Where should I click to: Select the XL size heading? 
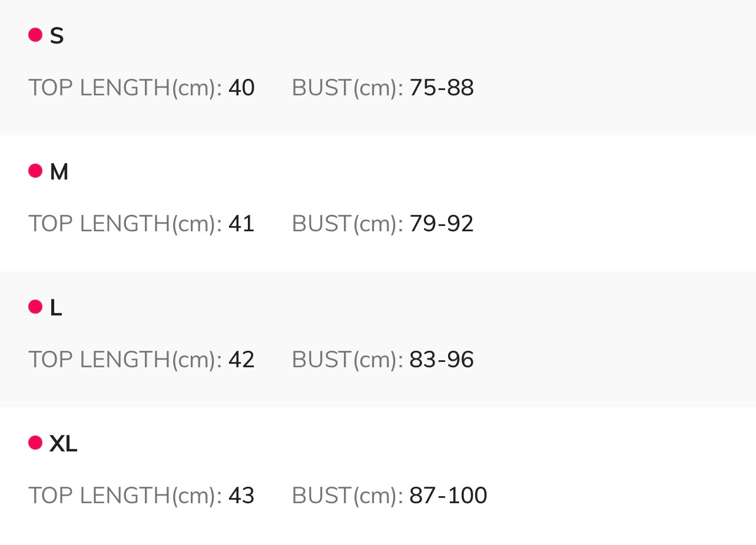pos(63,444)
